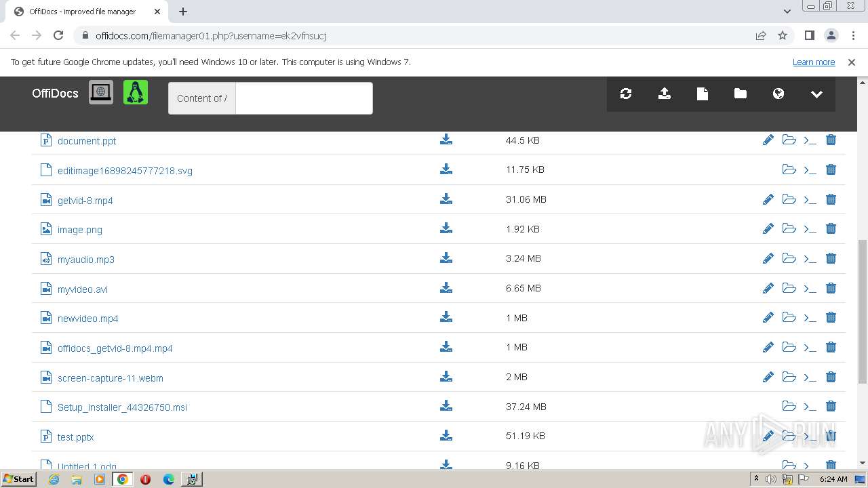Open the Chrome profile avatar
Screen dimensions: 868x488
tap(831, 35)
